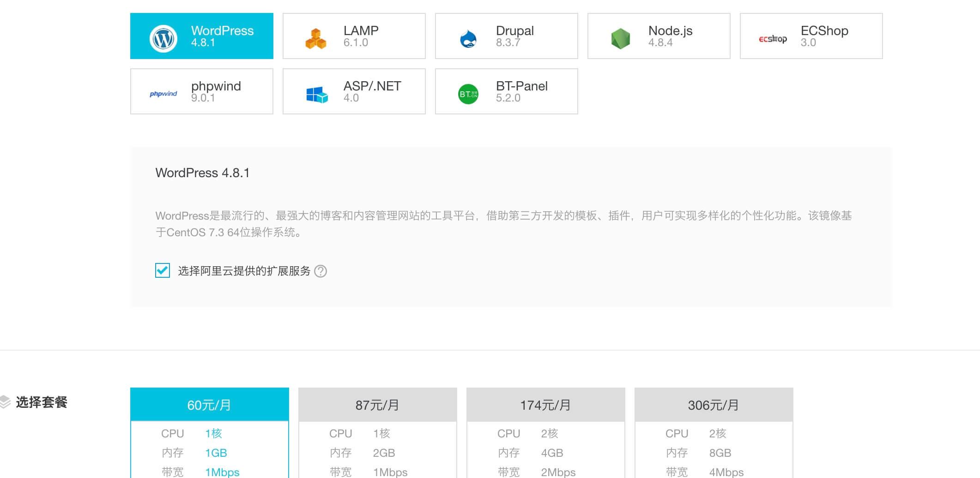This screenshot has height=478, width=980.
Task: Click the 选择套餐 section label
Action: pyautogui.click(x=42, y=402)
